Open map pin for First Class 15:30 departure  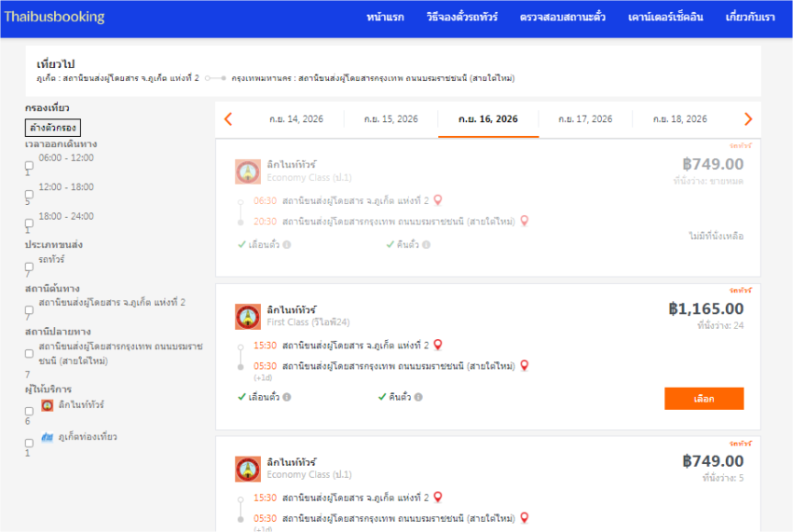[438, 345]
